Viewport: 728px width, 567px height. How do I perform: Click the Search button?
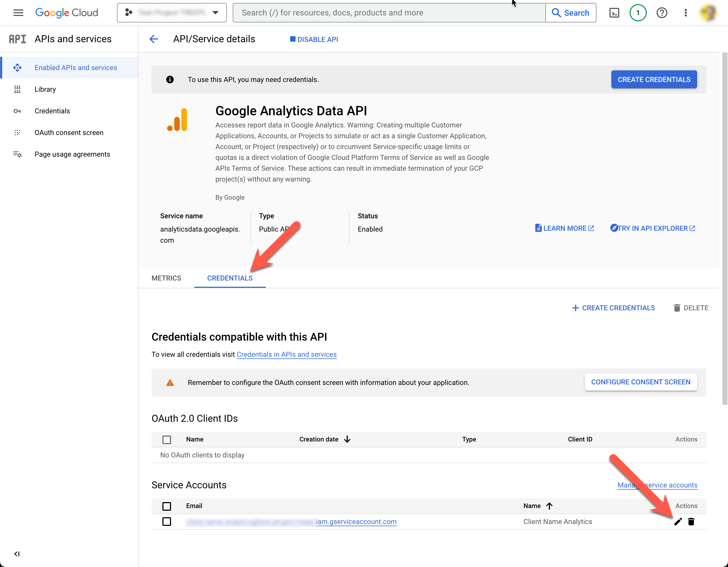point(571,13)
